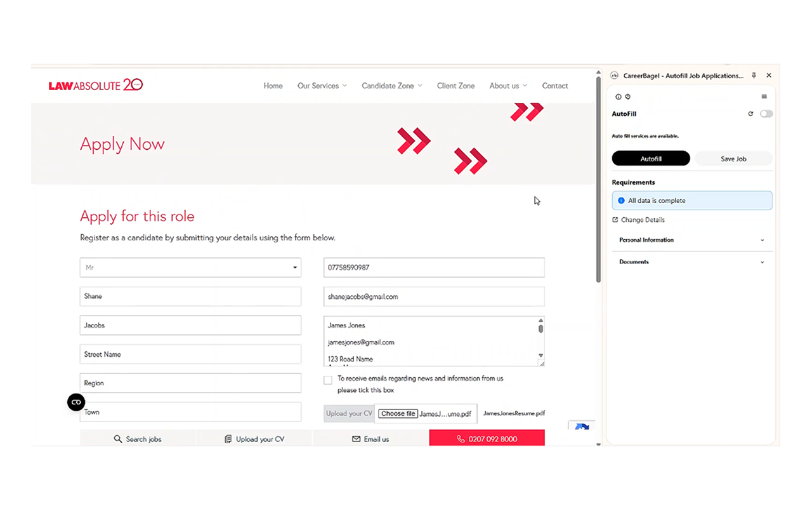Click the Law Absolute logo
This screenshot has width=812, height=508.
click(x=96, y=85)
